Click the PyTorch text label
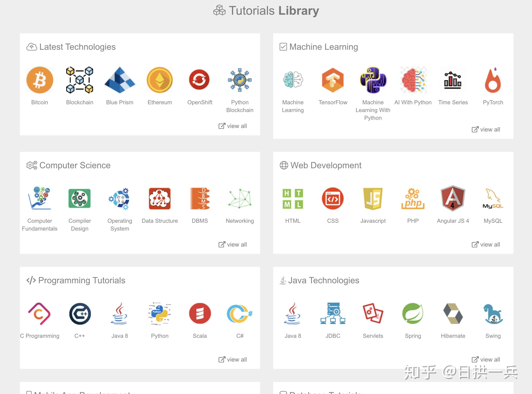 (x=493, y=102)
